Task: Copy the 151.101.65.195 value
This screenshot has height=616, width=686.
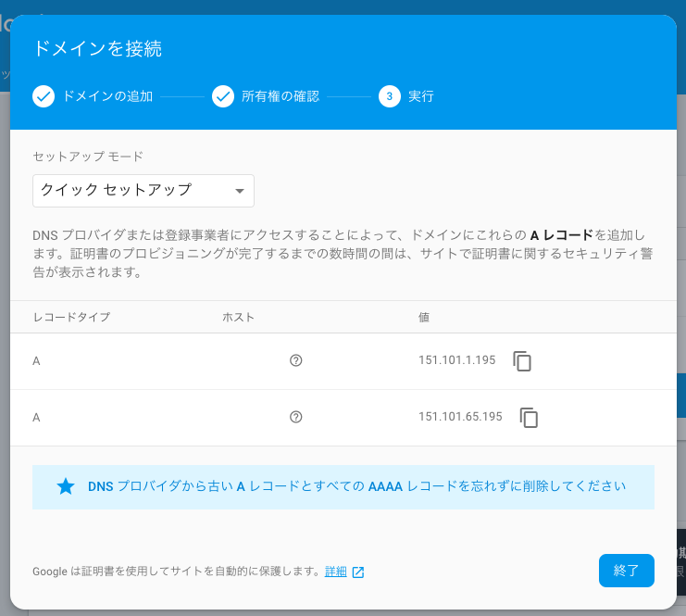Action: (x=529, y=418)
